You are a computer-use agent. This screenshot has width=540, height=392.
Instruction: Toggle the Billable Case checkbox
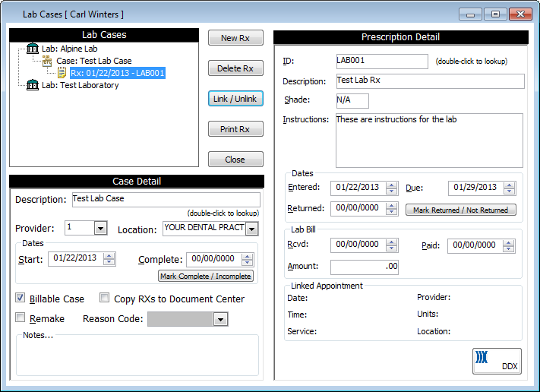tap(21, 298)
